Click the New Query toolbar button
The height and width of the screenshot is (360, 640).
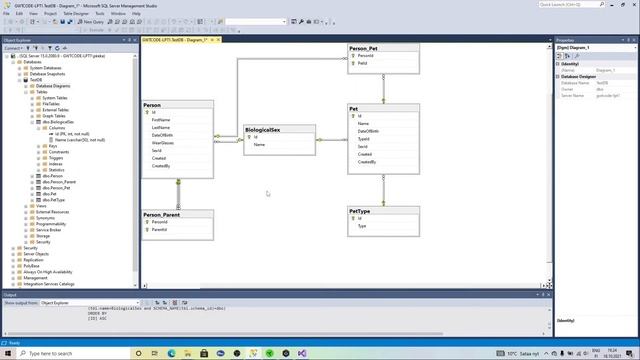91,22
